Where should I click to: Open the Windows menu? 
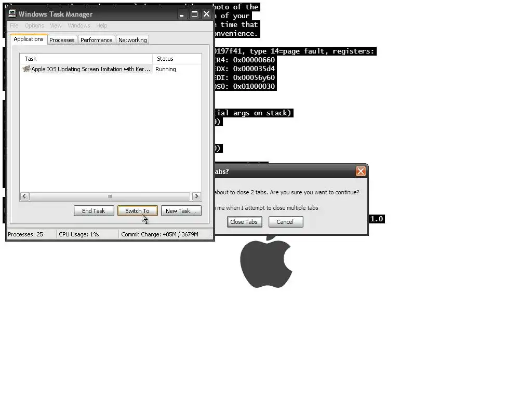click(79, 25)
